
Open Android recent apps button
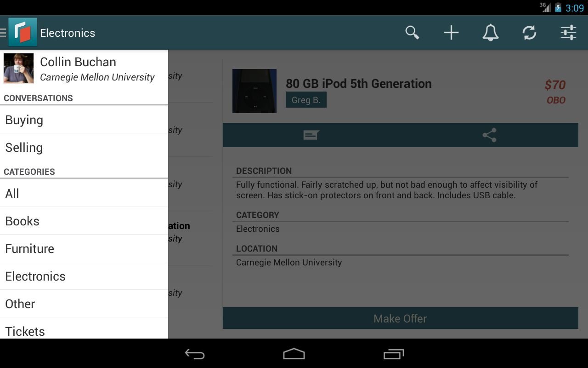(x=393, y=354)
